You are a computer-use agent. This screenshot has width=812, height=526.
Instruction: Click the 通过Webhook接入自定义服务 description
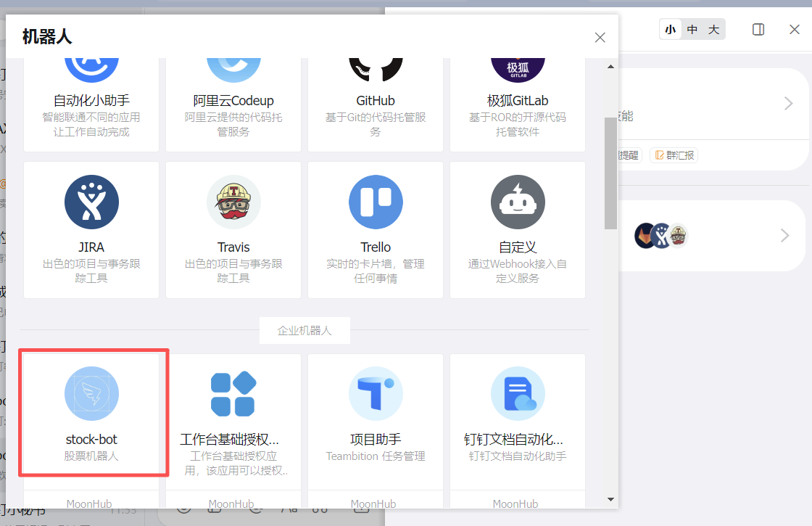518,271
